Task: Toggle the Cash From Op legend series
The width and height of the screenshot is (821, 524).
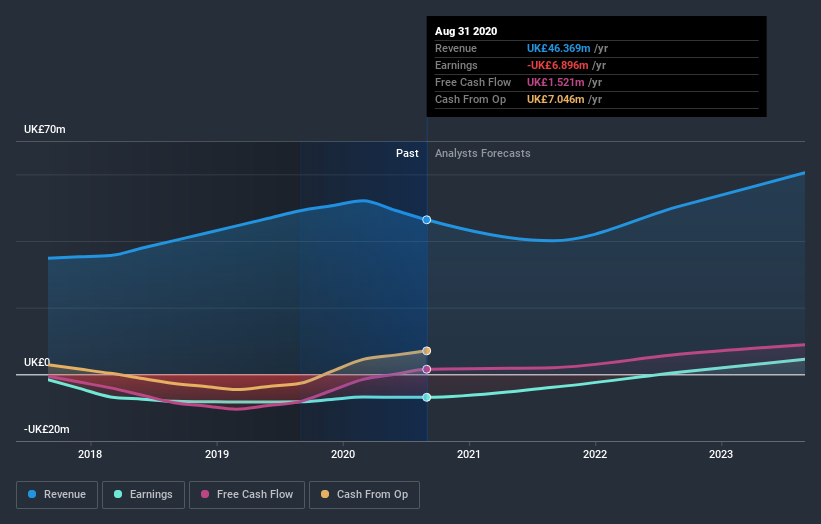Action: click(x=364, y=495)
